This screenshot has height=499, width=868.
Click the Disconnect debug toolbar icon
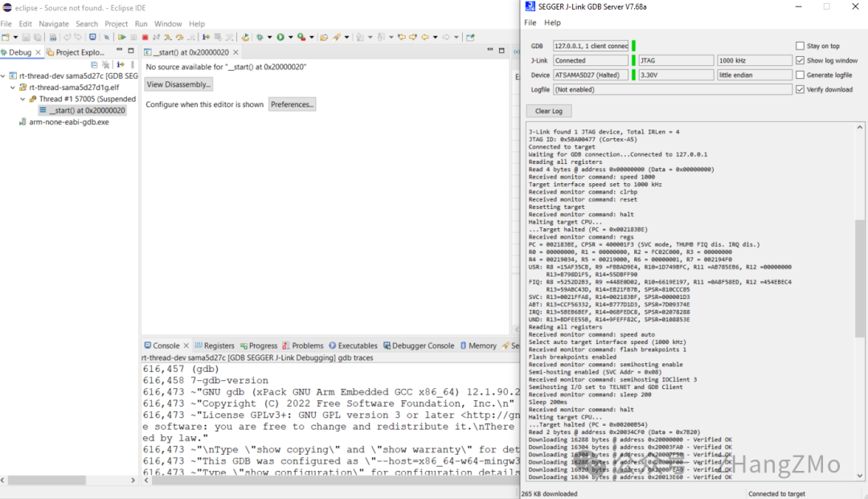click(156, 37)
